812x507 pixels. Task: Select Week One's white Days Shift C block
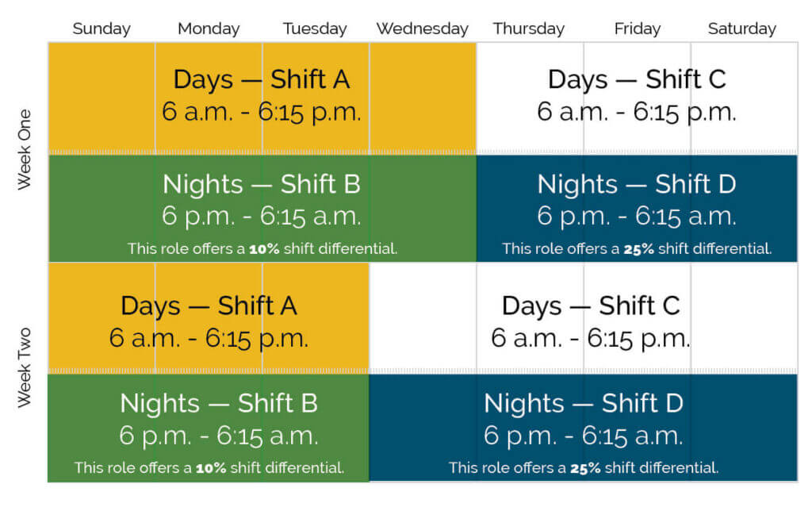[x=637, y=96]
